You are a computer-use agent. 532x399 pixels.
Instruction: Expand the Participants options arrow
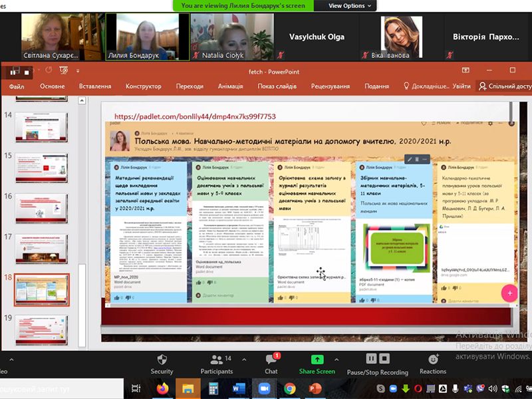click(244, 359)
